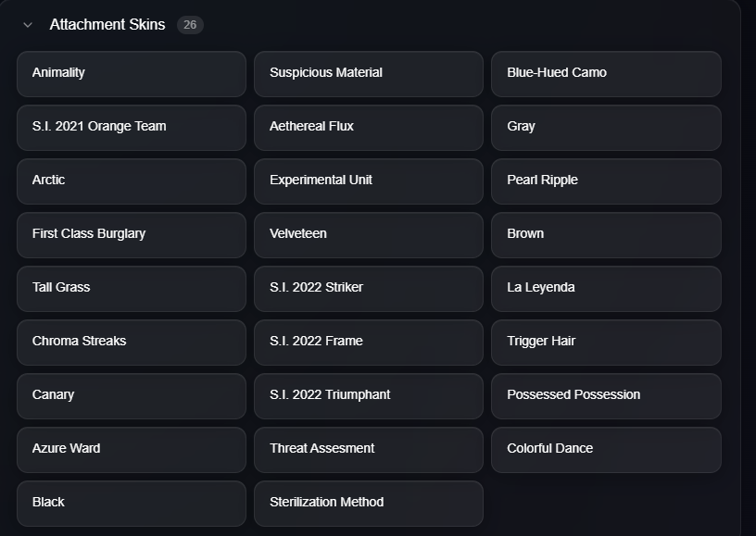Select S.I. 2021 Orange Team skin
Viewport: 756px width, 536px height.
click(131, 127)
